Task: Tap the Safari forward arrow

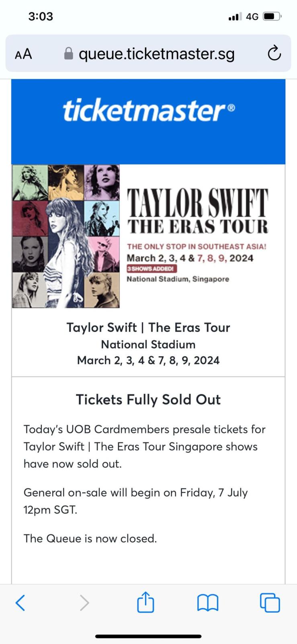Action: [x=84, y=603]
